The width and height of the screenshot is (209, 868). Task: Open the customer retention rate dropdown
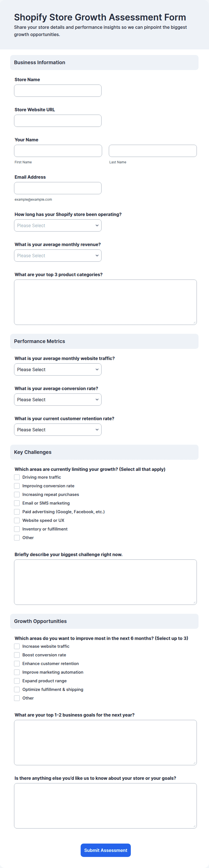click(x=58, y=430)
